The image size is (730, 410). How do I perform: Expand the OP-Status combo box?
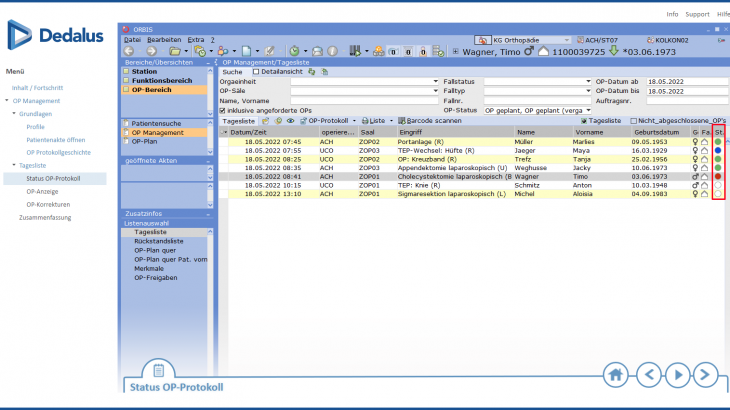[x=587, y=109]
